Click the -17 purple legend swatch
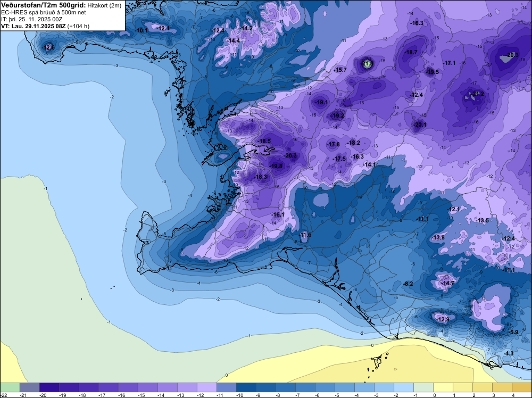This screenshot has height=398, width=532. pyautogui.click(x=108, y=387)
